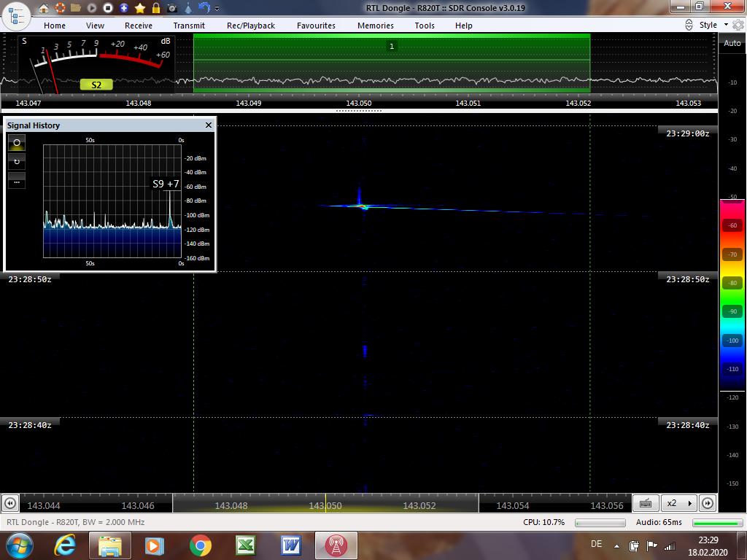
Task: Click the scroll-left rewind button on the frequency bar
Action: click(10, 503)
